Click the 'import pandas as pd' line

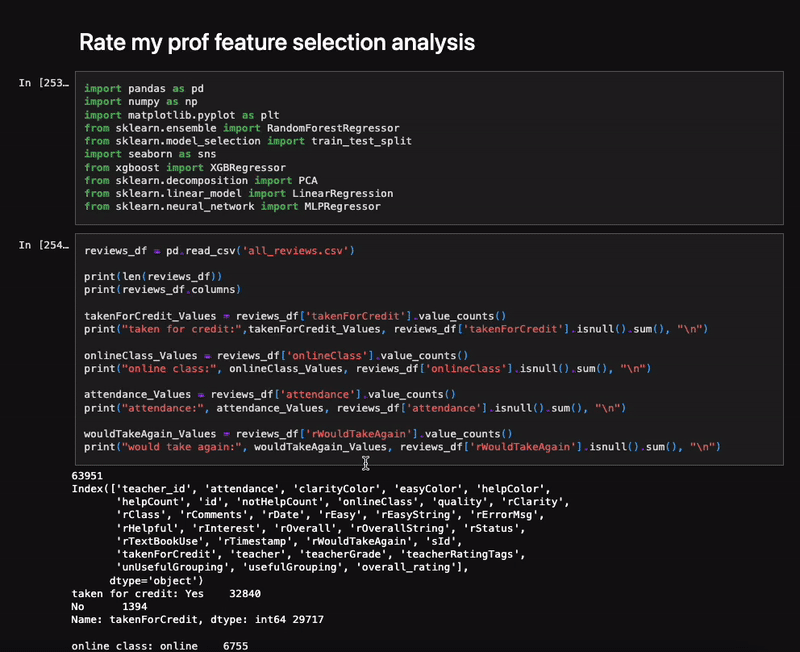click(144, 88)
